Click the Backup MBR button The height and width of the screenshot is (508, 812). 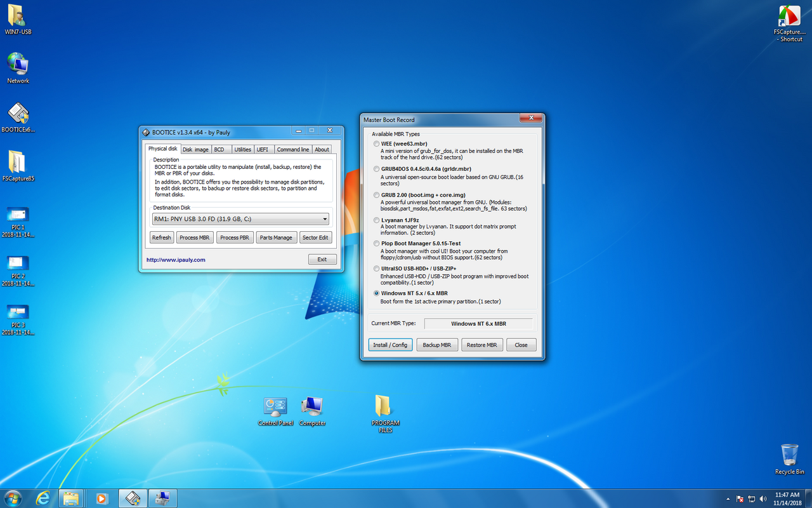click(x=437, y=345)
